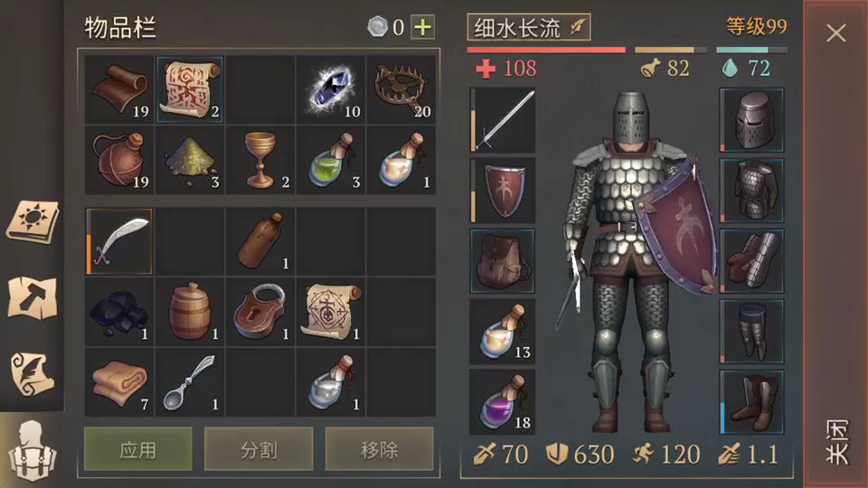Image resolution: width=868 pixels, height=488 pixels.
Task: Click the 分割 split button
Action: (259, 449)
